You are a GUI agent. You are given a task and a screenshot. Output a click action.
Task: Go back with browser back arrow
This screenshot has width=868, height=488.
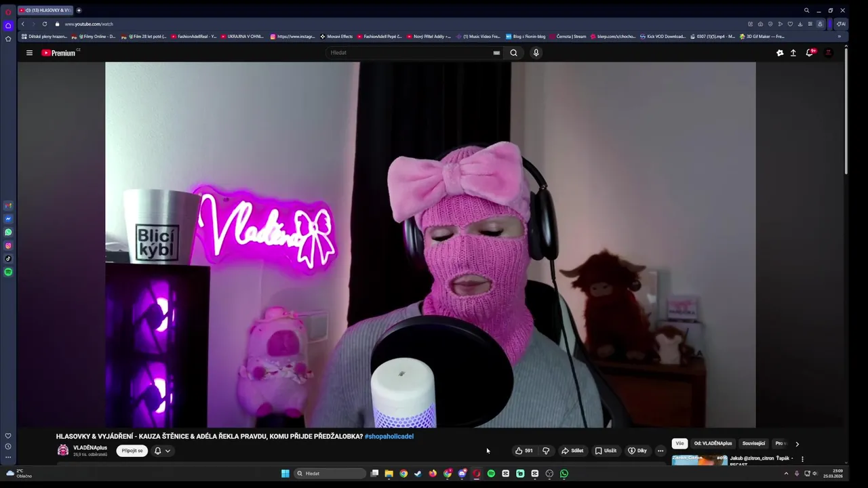pos(22,24)
